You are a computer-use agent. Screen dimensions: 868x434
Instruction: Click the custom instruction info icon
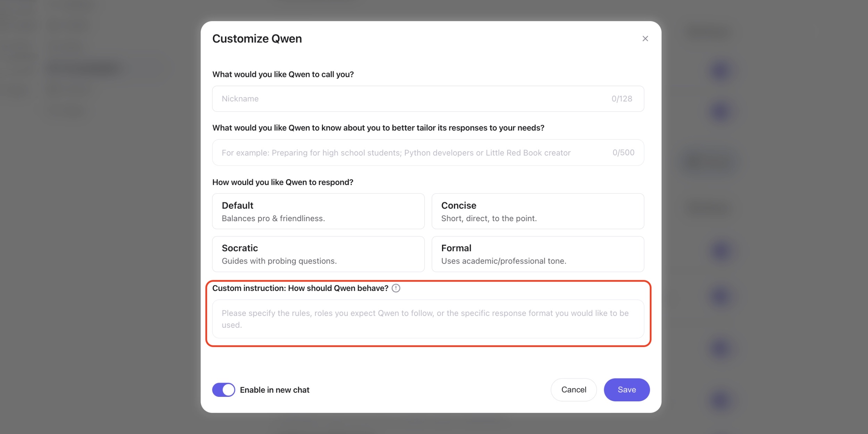pyautogui.click(x=396, y=288)
